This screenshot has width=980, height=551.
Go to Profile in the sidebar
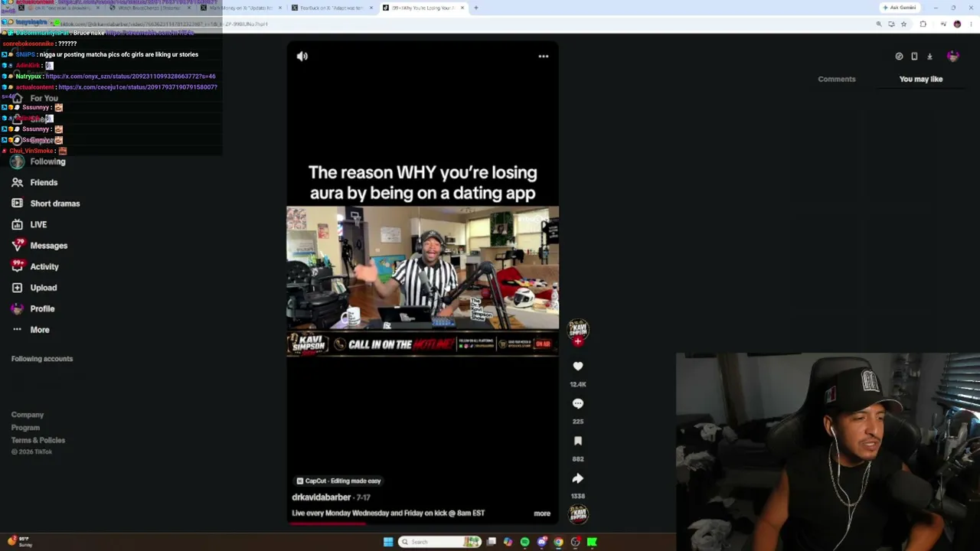33,308
